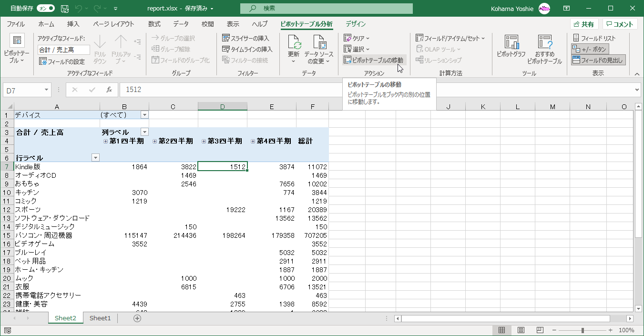
Task: Click the PivotChart icon
Action: [511, 43]
